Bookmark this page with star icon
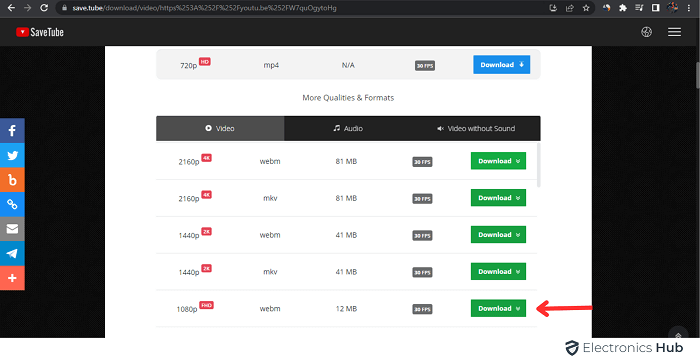This screenshot has width=700, height=361. [x=586, y=8]
